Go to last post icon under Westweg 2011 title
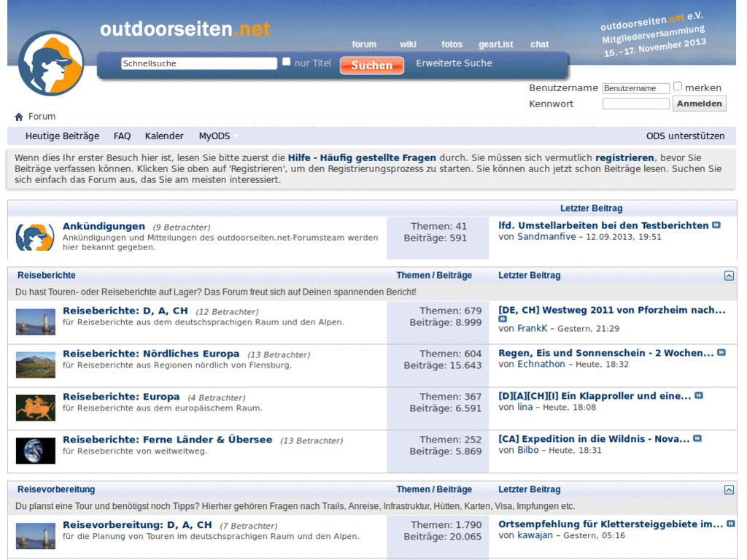The image size is (747, 560). [x=503, y=319]
